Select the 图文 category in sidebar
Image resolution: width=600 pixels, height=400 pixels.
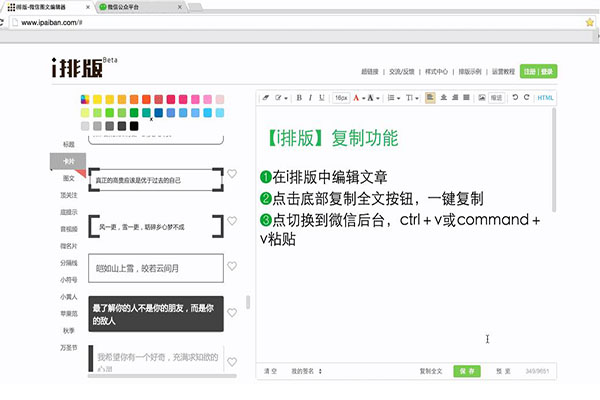point(68,177)
